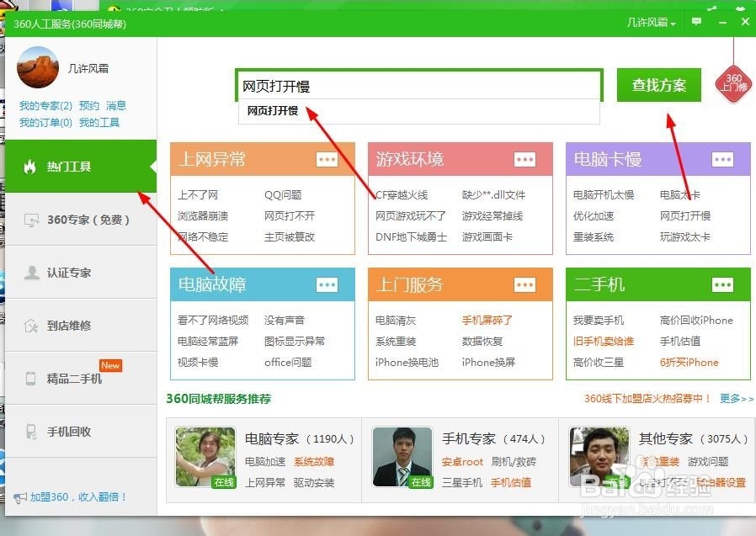Image resolution: width=756 pixels, height=536 pixels.
Task: Open 我的工具 link
Action: (99, 123)
